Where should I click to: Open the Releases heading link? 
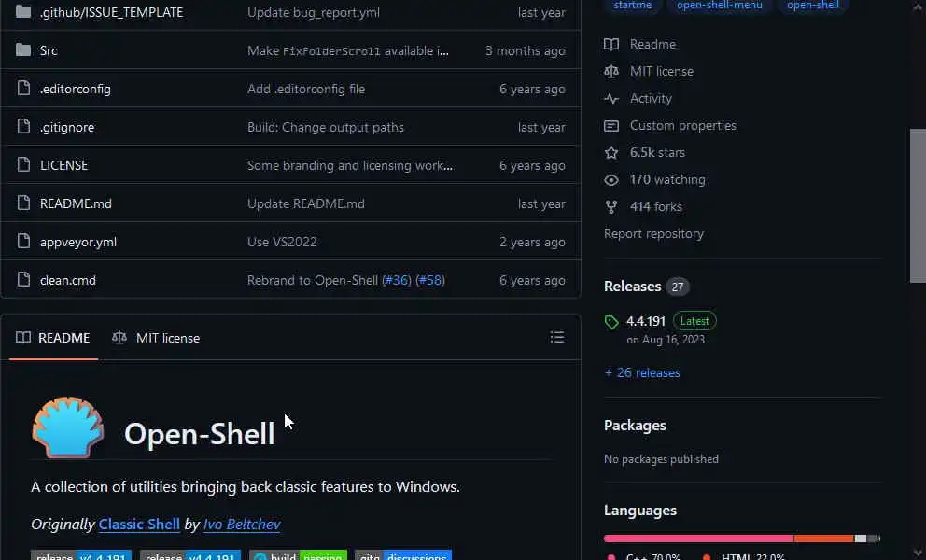[633, 287]
